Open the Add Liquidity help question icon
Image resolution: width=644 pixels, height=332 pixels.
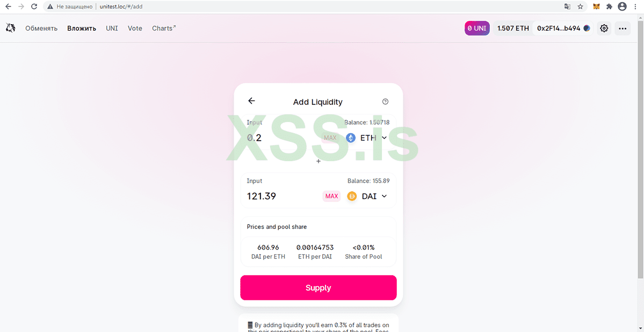pos(385,102)
